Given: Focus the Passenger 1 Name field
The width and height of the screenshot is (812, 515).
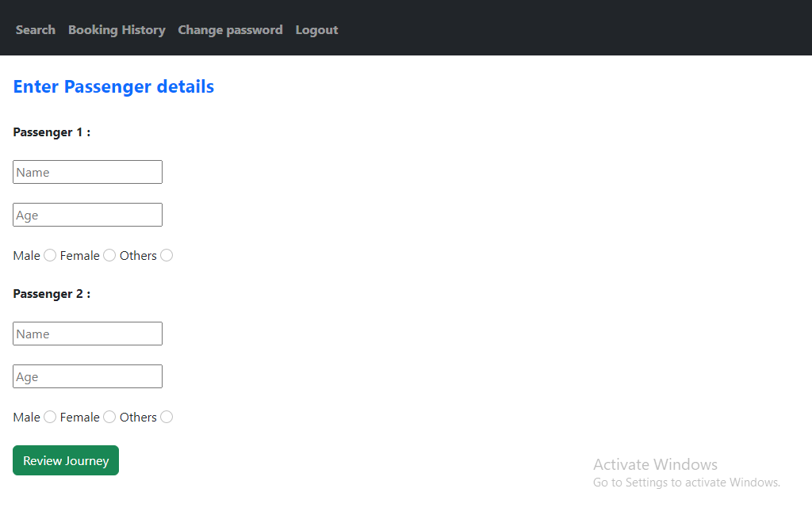Looking at the screenshot, I should [87, 172].
